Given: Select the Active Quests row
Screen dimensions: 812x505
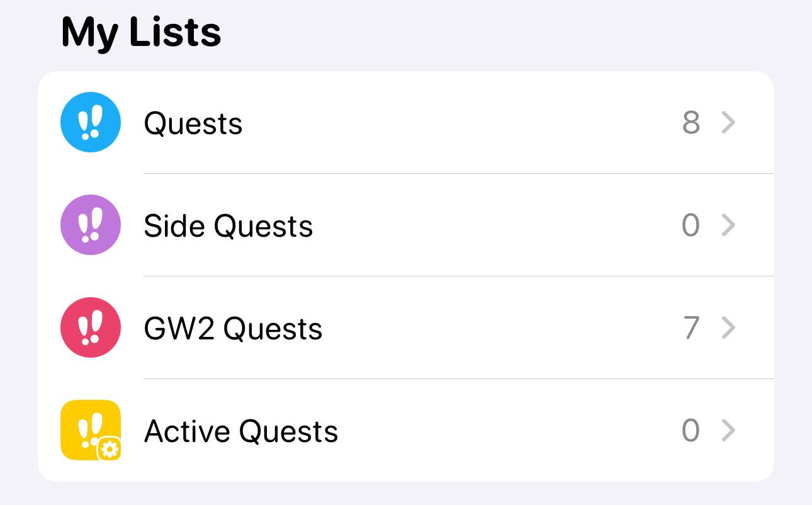Looking at the screenshot, I should 241,431.
